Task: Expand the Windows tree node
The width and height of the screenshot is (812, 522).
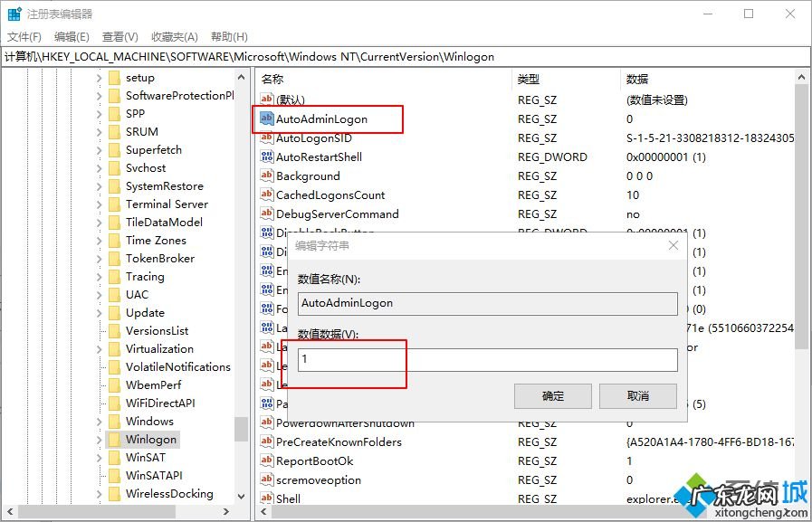Action: click(x=99, y=421)
